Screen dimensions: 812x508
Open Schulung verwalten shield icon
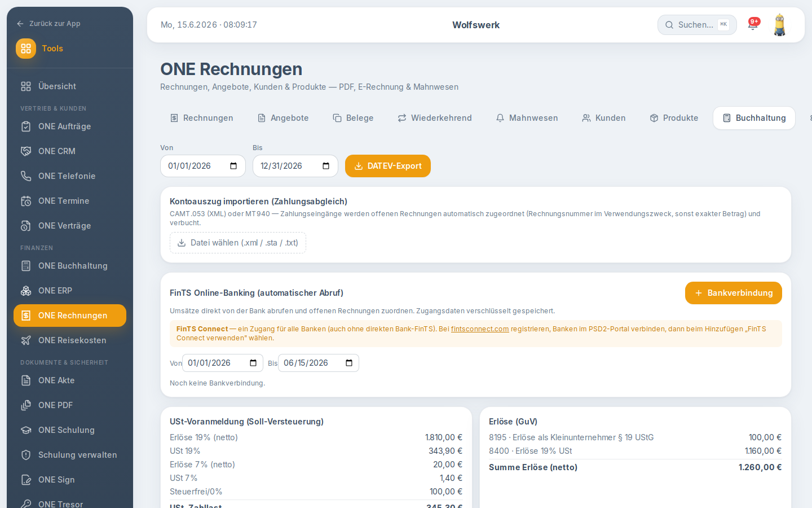(26, 455)
